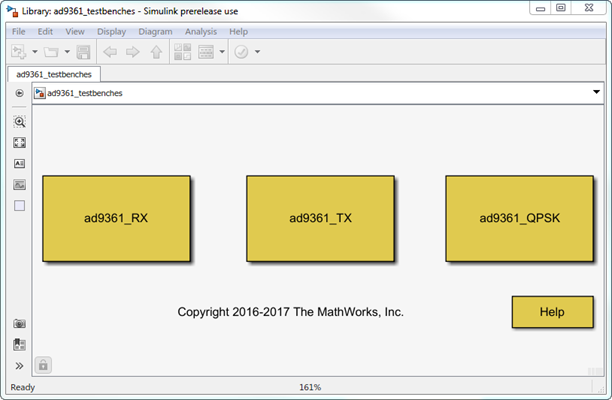Open the Edit menu

tap(45, 32)
